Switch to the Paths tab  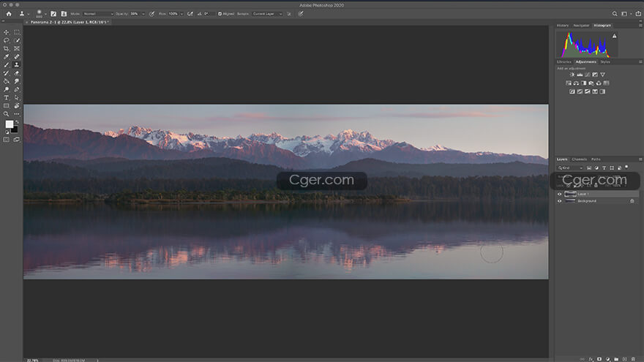tap(596, 159)
